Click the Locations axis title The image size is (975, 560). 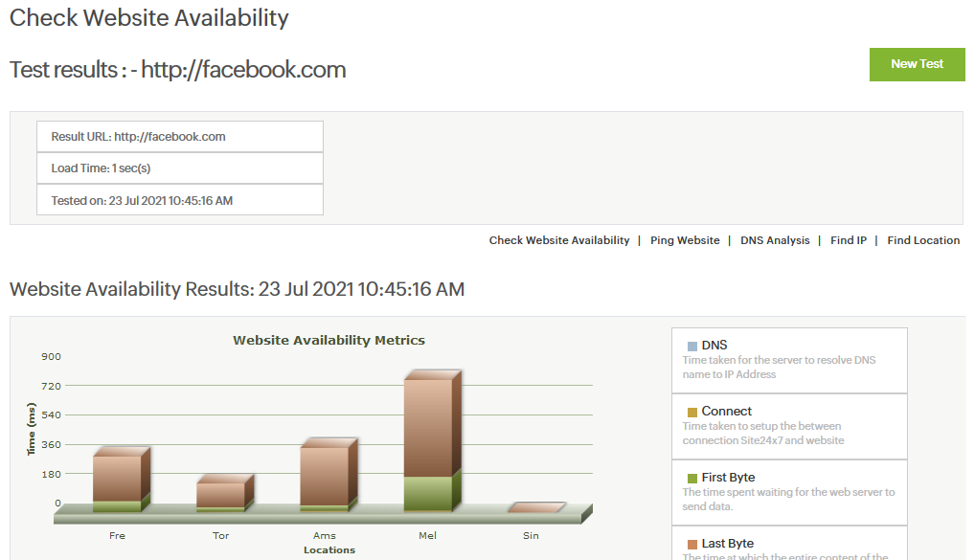coord(329,550)
